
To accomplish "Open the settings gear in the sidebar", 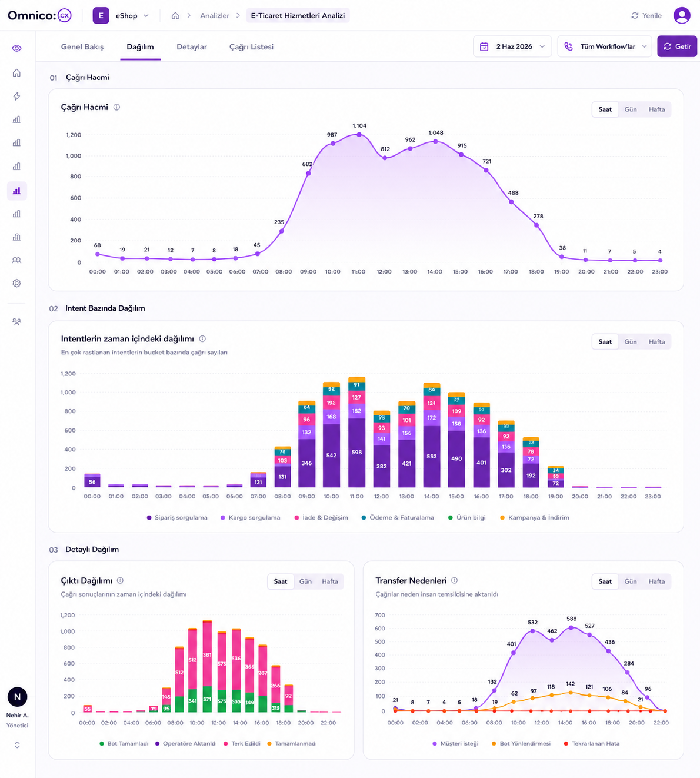I will pos(16,283).
